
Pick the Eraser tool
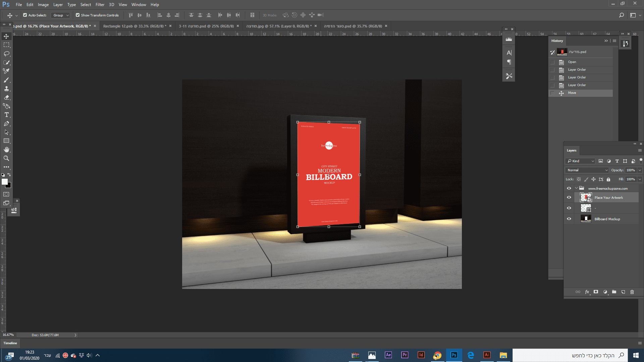click(6, 98)
